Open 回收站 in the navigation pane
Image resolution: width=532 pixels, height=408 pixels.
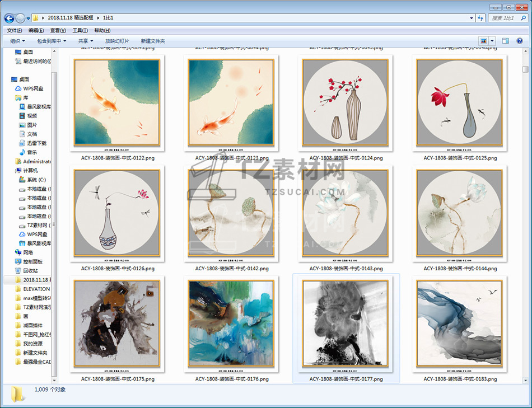tap(32, 270)
